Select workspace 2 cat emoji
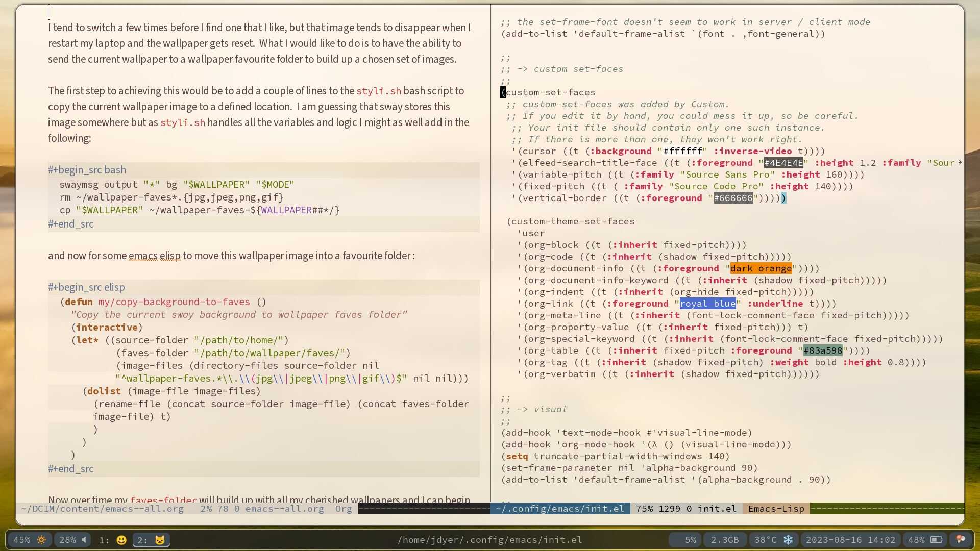Viewport: 980px width, 551px height. (160, 540)
